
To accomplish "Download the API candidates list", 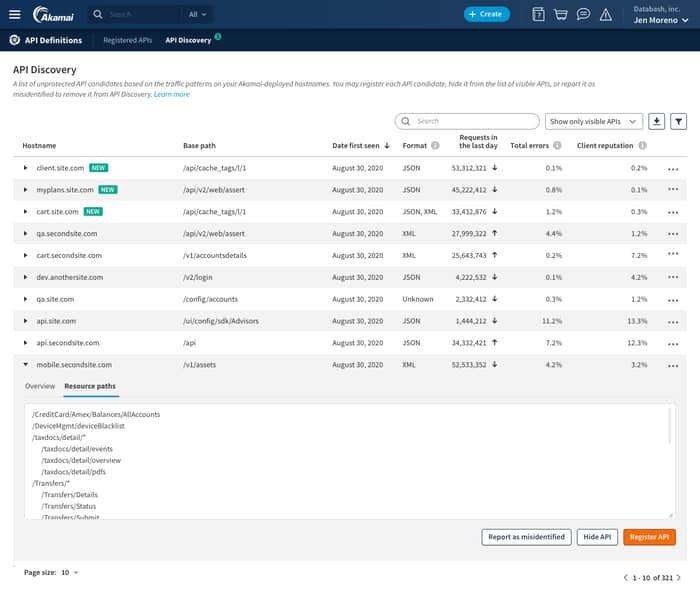I will pos(657,121).
